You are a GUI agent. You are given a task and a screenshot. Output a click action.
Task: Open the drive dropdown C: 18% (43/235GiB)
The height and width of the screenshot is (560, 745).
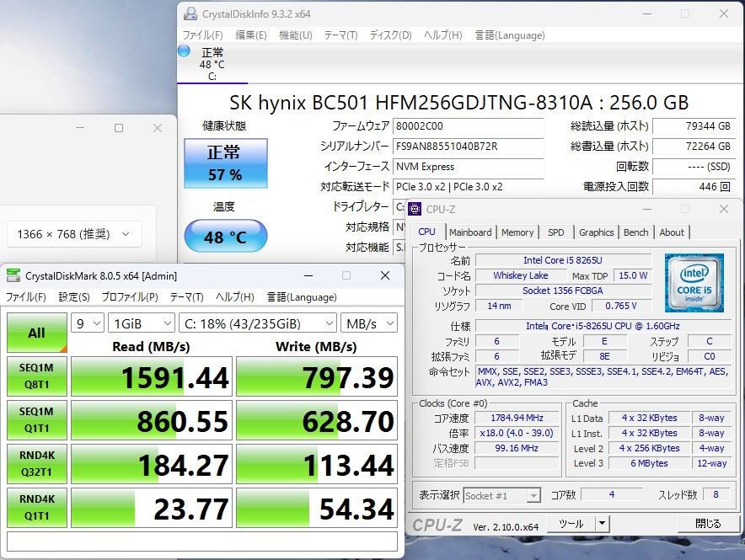click(x=258, y=323)
